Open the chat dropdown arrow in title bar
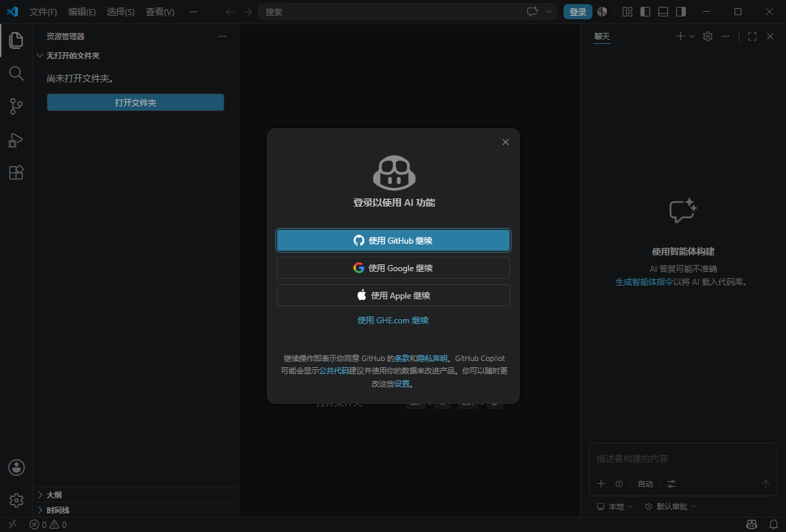Viewport: 786px width, 532px height. [x=549, y=12]
